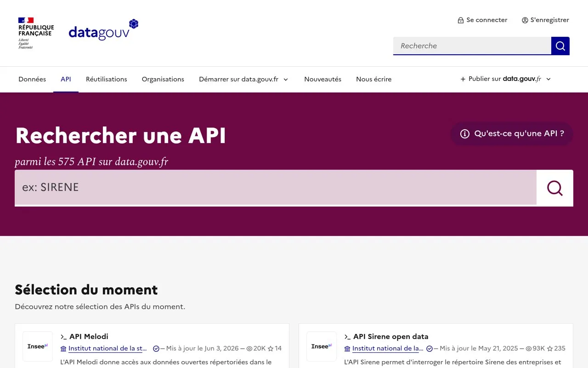
Task: Open the datagouv home logo
Action: pyautogui.click(x=103, y=30)
